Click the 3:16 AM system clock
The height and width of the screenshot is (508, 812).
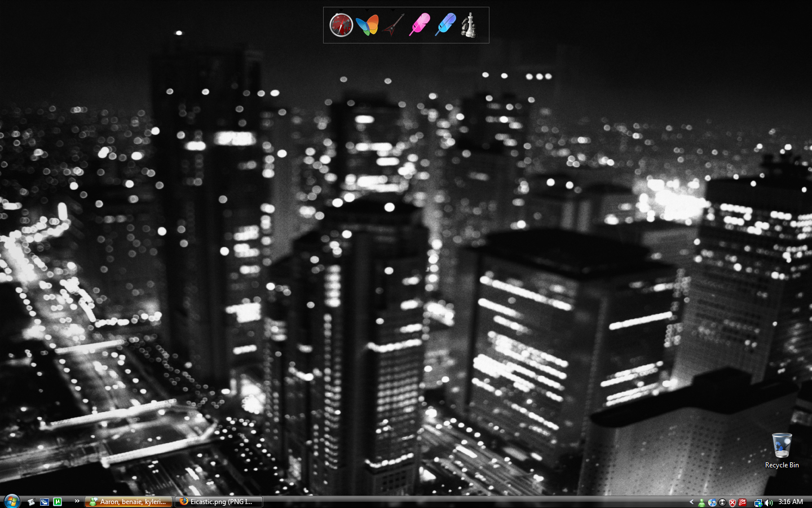(791, 502)
